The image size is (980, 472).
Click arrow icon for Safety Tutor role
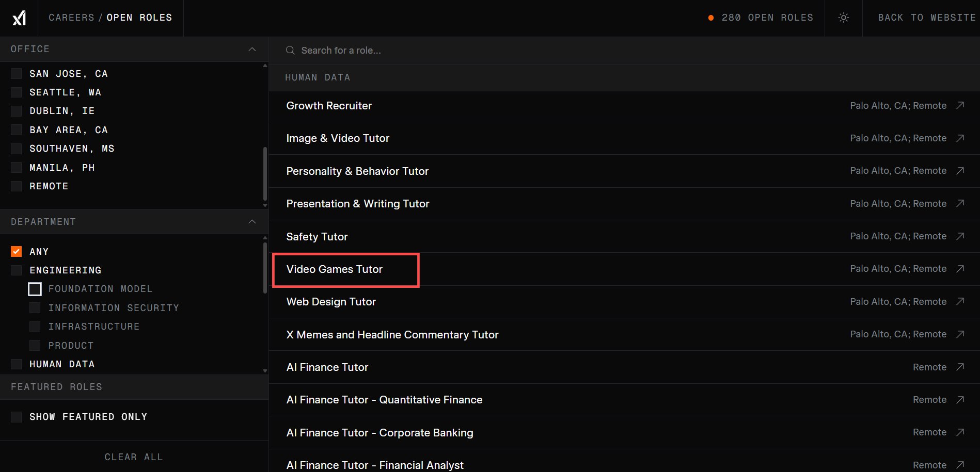(x=960, y=236)
